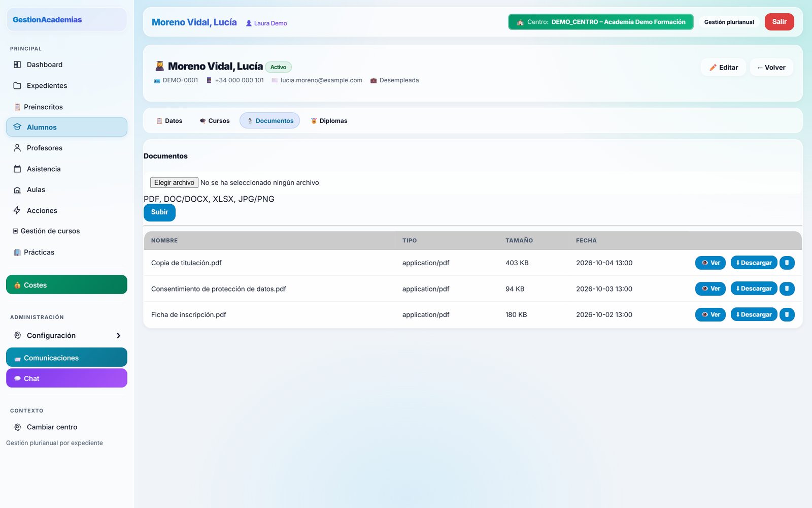This screenshot has height=508, width=812.
Task: Click Elegir archivo to pick a file
Action: point(174,182)
